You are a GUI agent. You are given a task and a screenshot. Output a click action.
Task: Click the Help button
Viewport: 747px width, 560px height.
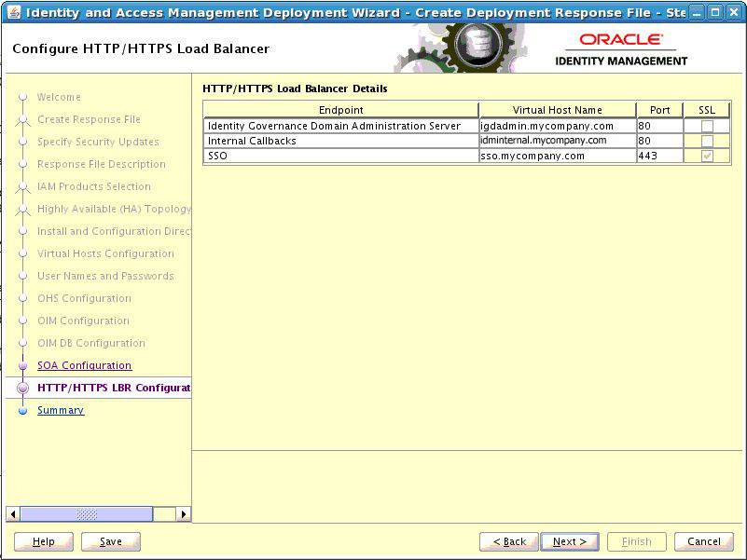point(44,541)
